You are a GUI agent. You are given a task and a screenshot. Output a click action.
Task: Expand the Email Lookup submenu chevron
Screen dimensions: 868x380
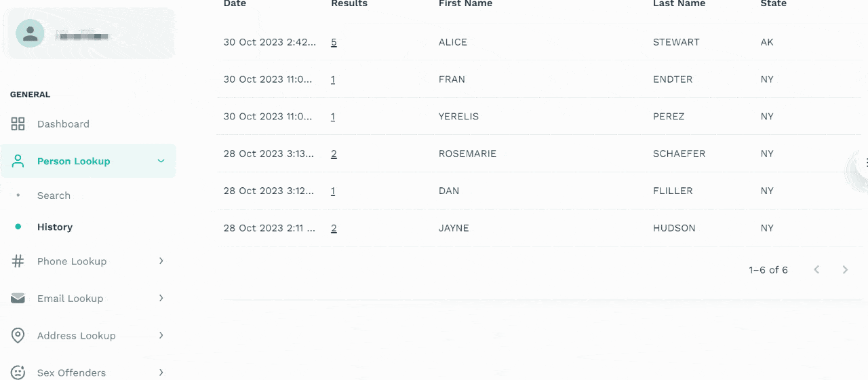pyautogui.click(x=161, y=299)
